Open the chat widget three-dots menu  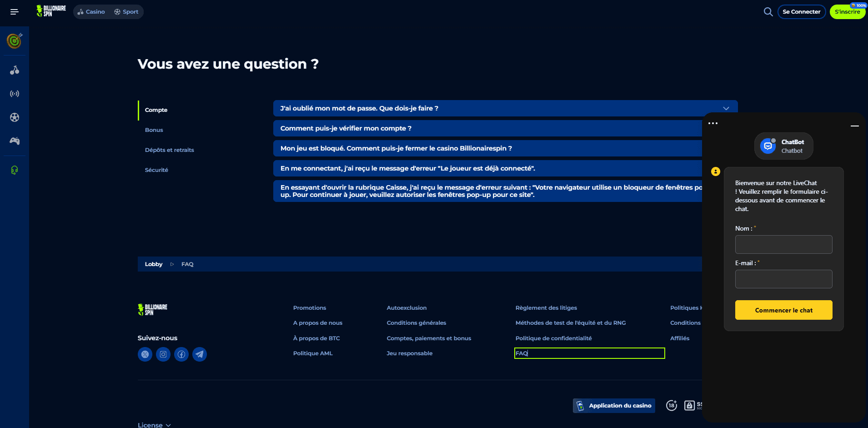click(712, 123)
